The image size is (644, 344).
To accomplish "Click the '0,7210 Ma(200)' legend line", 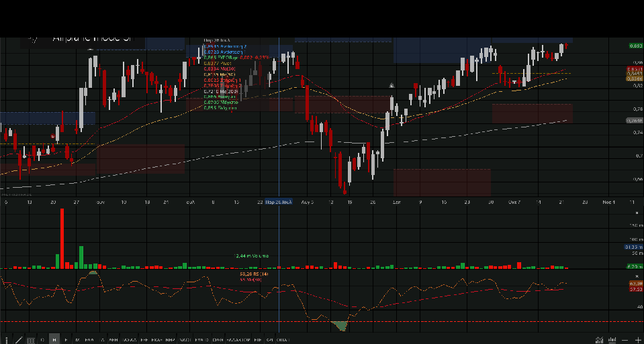I will (x=221, y=91).
